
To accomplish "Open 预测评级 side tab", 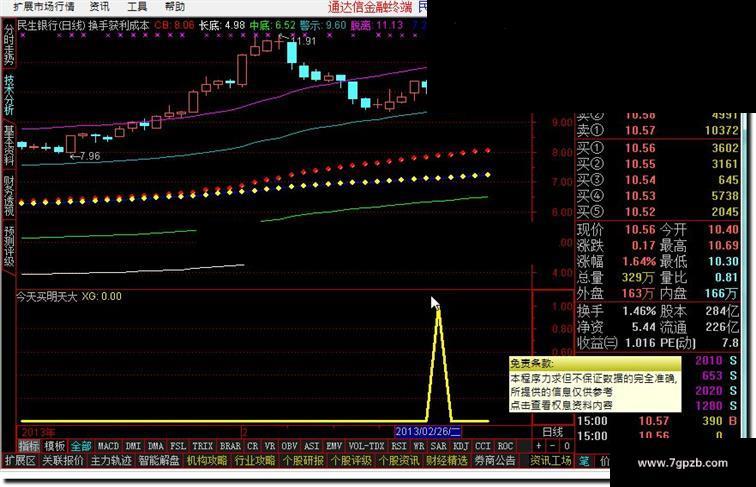I will coord(9,246).
